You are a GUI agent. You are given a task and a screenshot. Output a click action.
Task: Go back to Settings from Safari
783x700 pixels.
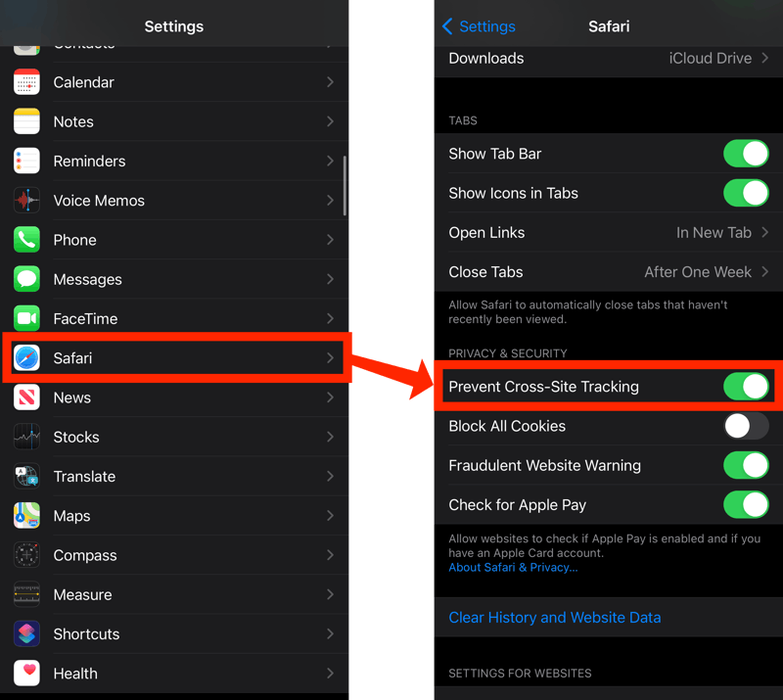click(x=480, y=26)
